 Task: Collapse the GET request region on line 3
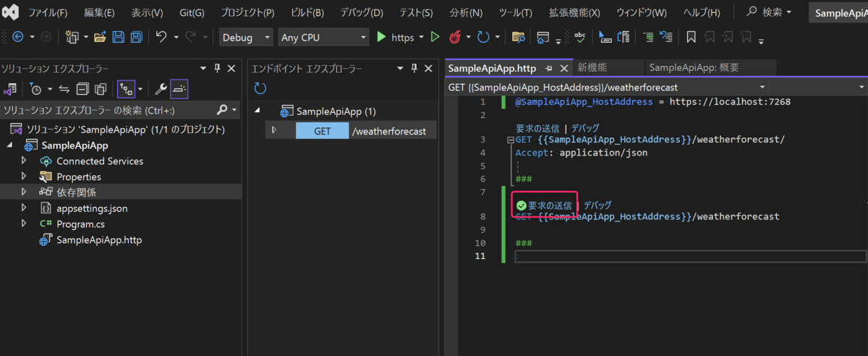click(511, 140)
